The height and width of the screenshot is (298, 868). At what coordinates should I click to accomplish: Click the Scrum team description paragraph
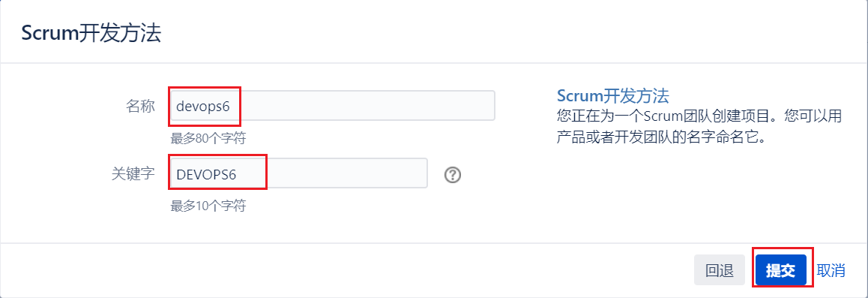[x=699, y=126]
